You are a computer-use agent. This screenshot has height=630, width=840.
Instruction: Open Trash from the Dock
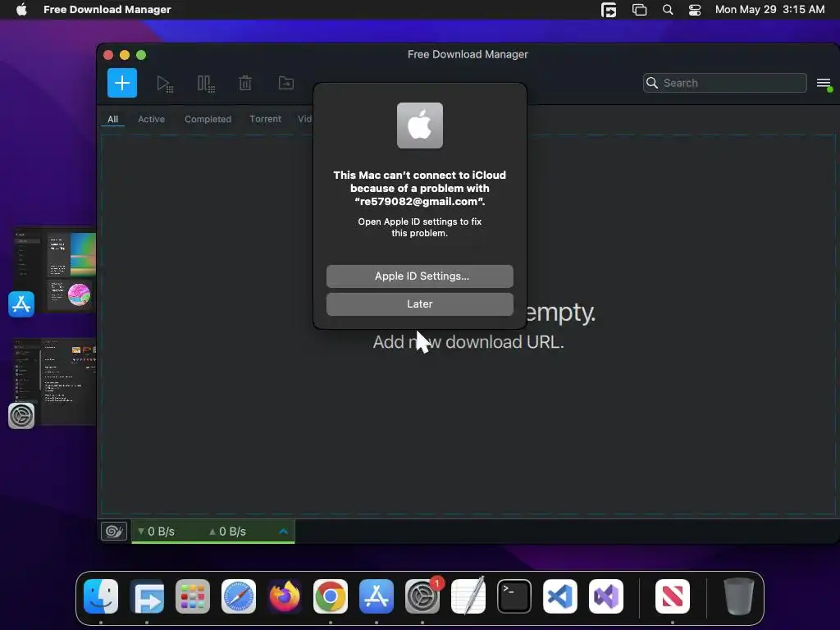tap(739, 596)
